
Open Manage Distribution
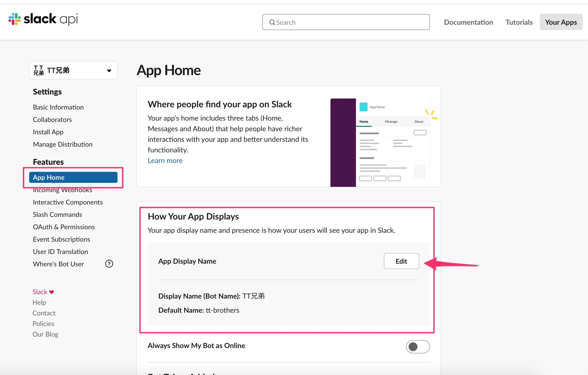63,144
